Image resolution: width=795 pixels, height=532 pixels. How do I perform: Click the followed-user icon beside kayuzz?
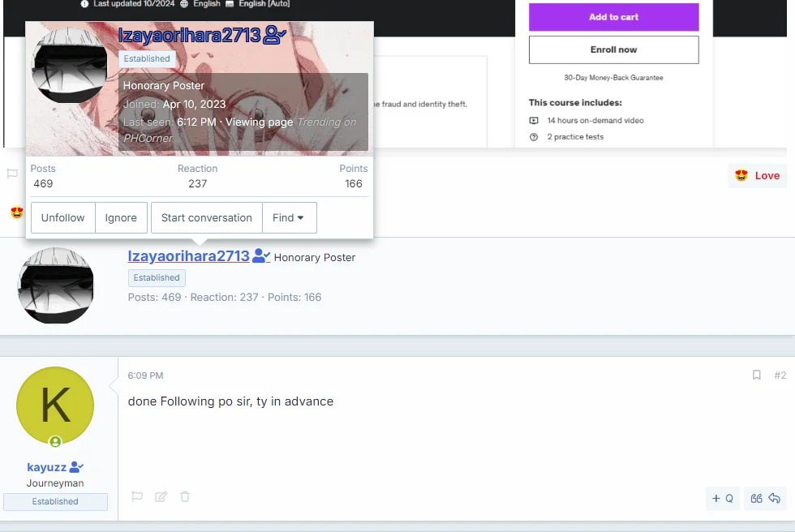(76, 466)
